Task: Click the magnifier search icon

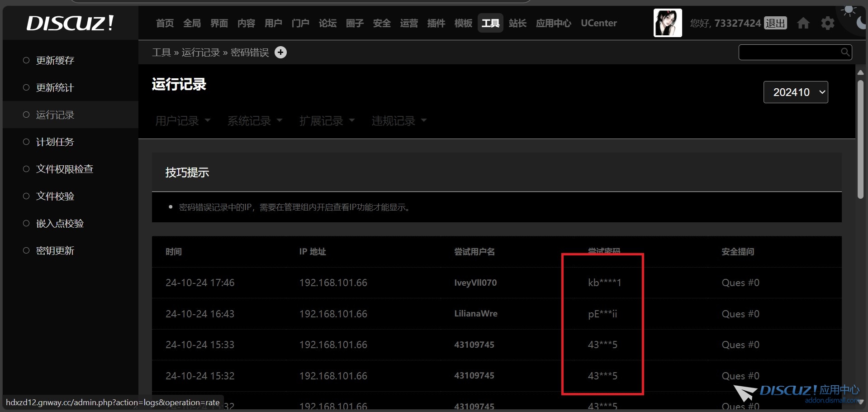Action: [x=845, y=52]
